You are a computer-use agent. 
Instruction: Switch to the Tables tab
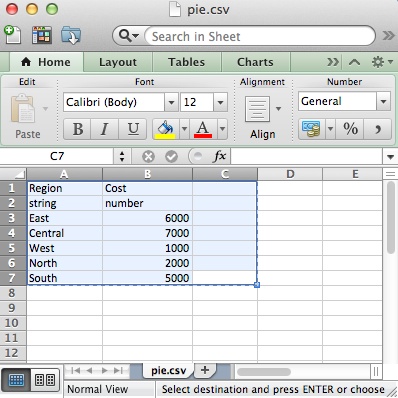(186, 62)
